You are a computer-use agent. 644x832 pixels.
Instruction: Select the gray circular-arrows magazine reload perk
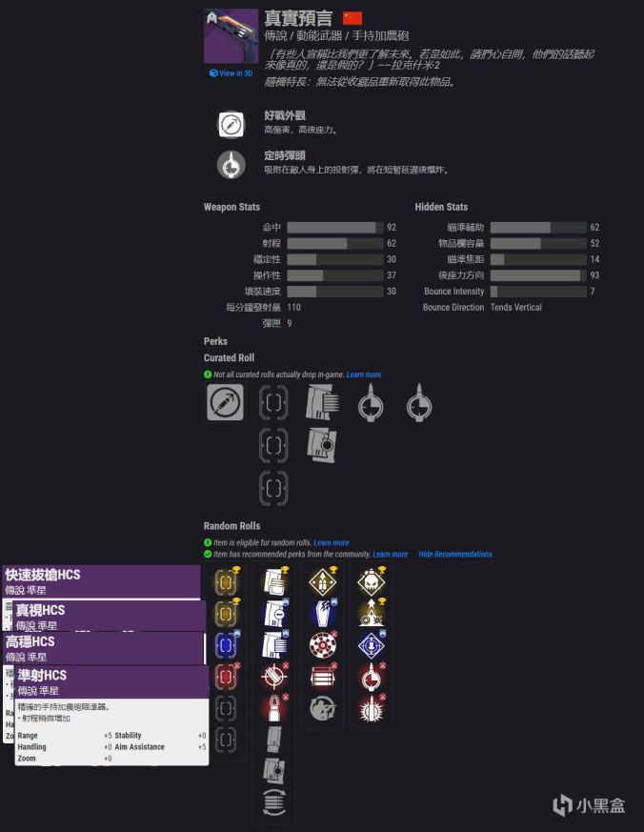(x=274, y=802)
